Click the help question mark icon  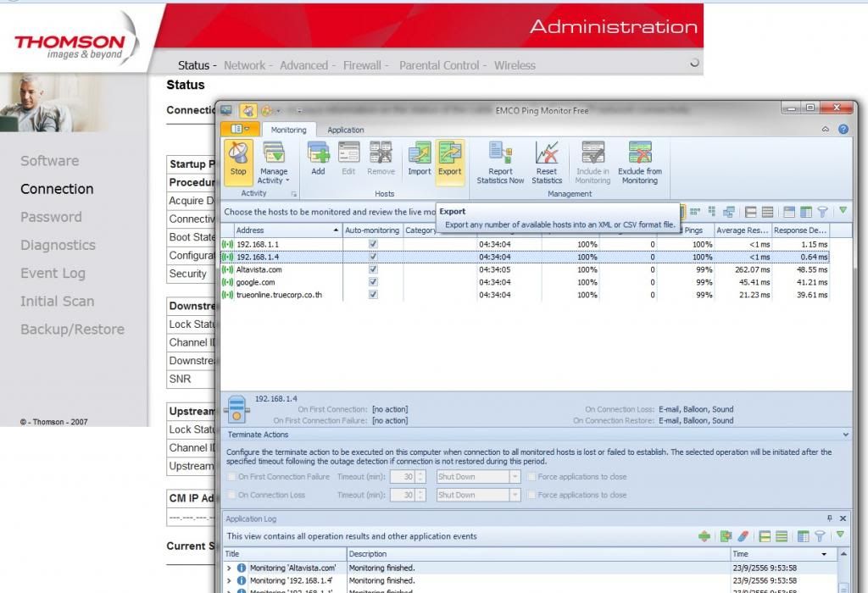(x=843, y=130)
